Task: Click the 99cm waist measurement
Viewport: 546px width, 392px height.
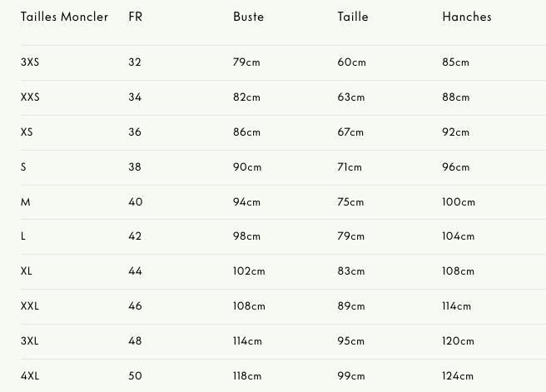Action: point(351,376)
